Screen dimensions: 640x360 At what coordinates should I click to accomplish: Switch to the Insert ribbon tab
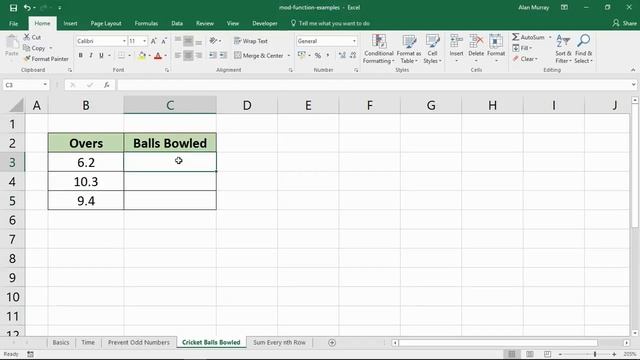point(70,23)
